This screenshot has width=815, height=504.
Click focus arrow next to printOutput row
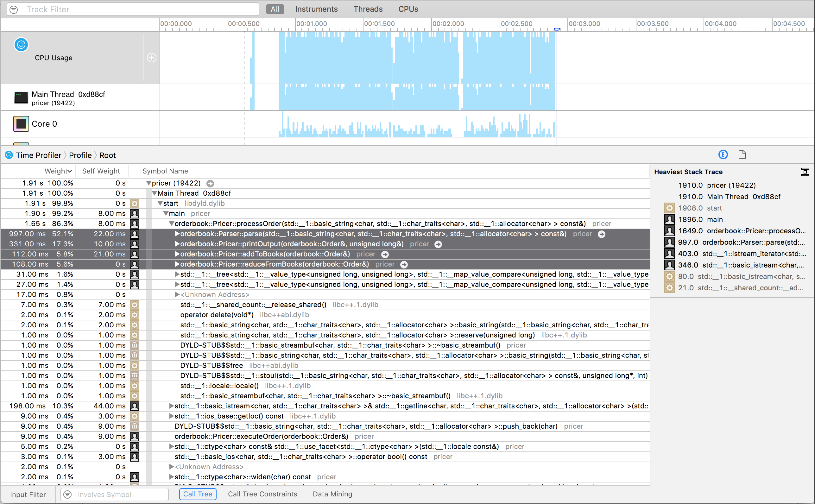pos(438,244)
